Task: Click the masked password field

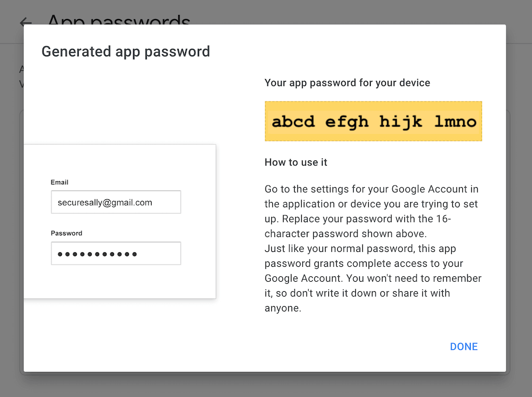Action: pos(116,254)
